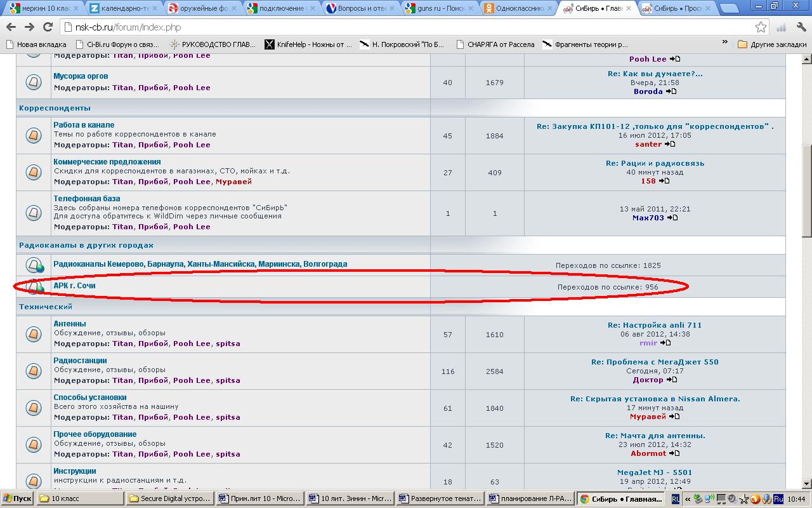The width and height of the screenshot is (812, 508).
Task: Click the address bar showing nsk-cb.ru
Action: click(x=406, y=27)
